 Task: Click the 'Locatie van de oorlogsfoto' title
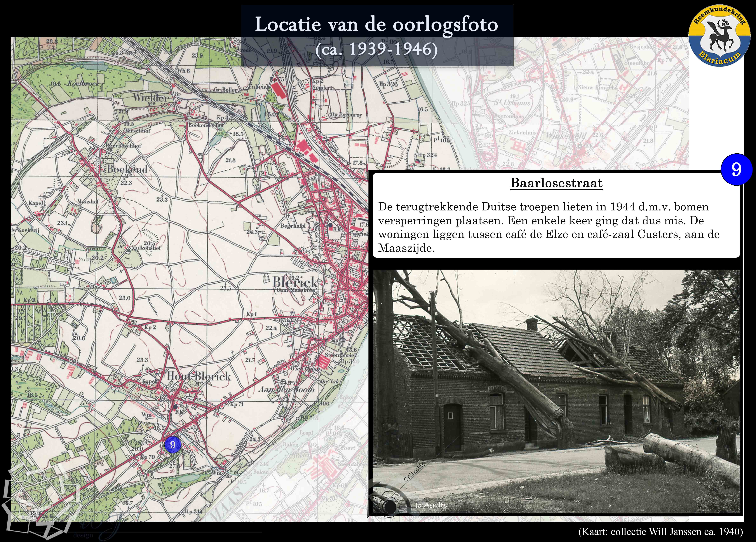[377, 24]
